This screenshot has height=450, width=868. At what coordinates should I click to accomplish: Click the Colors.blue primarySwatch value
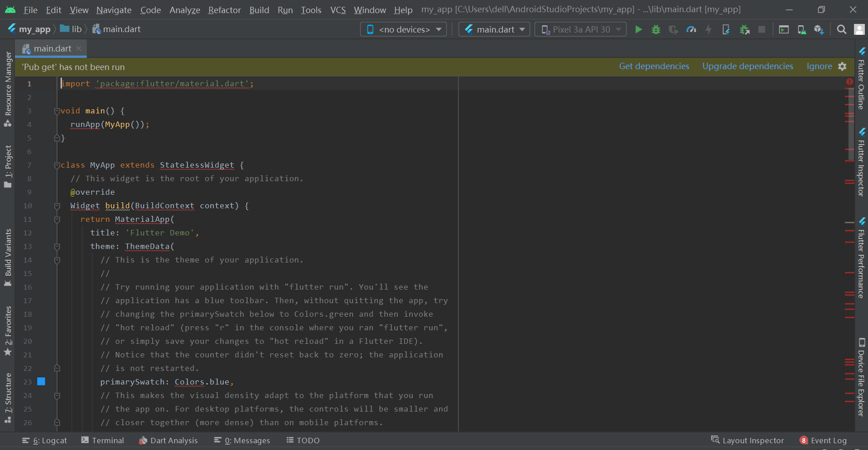point(202,382)
